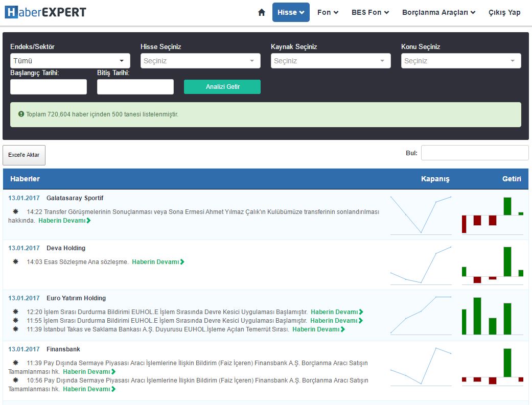Open Haberin Devamı for 11:55 Euro Yatırım news

(337, 321)
